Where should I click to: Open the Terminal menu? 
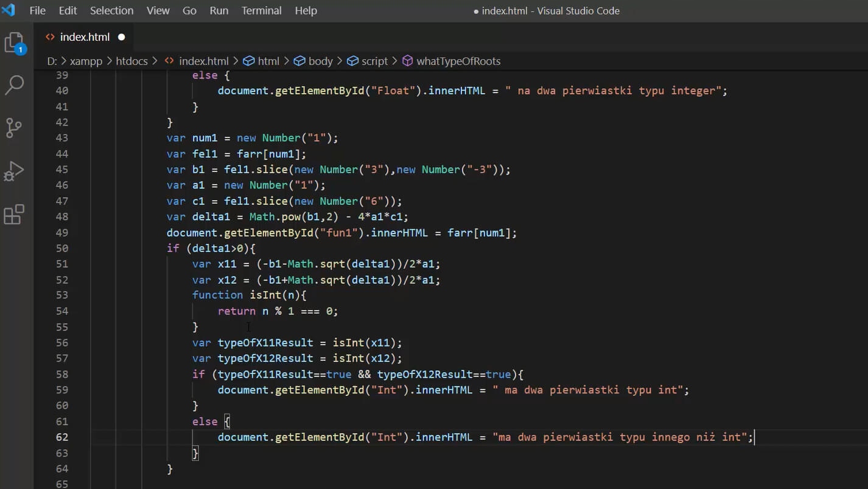pyautogui.click(x=262, y=10)
